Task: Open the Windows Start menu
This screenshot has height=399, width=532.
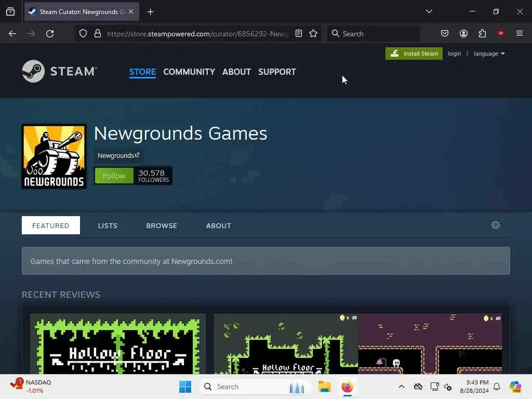Action: pyautogui.click(x=185, y=387)
